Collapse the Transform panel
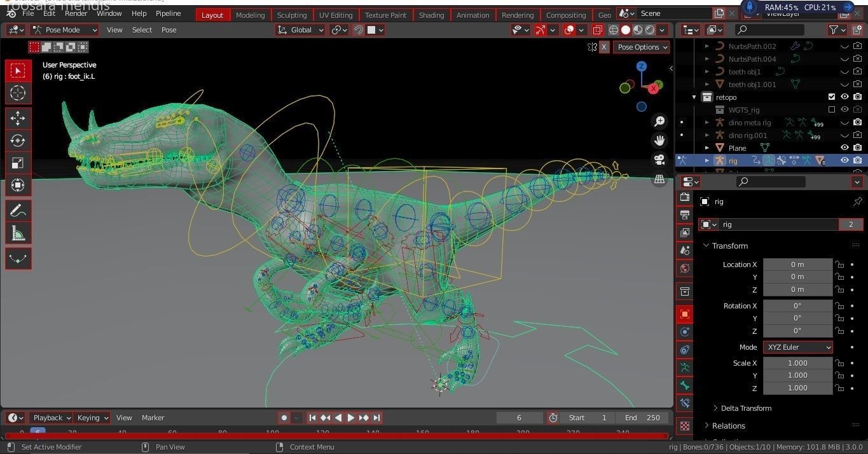The image size is (868, 454). tap(729, 245)
